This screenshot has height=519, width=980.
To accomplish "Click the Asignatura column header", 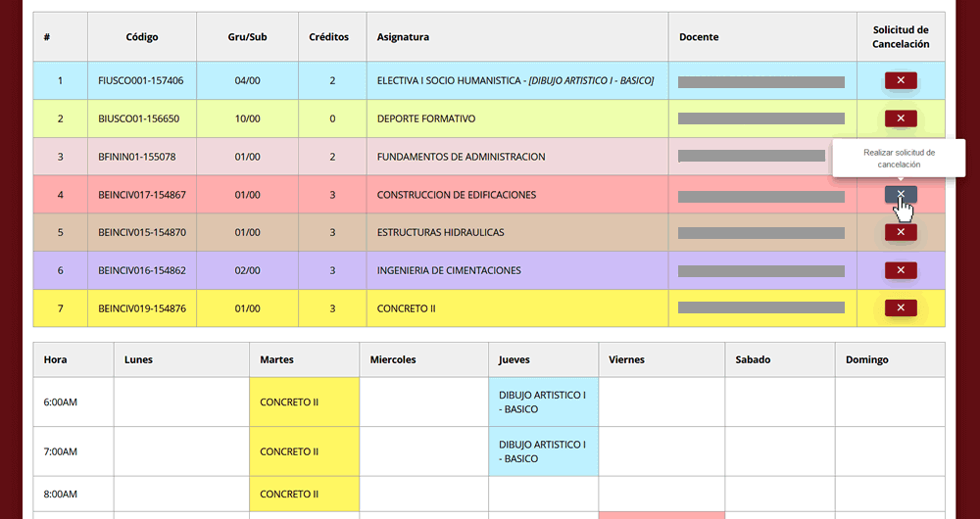I will click(403, 37).
